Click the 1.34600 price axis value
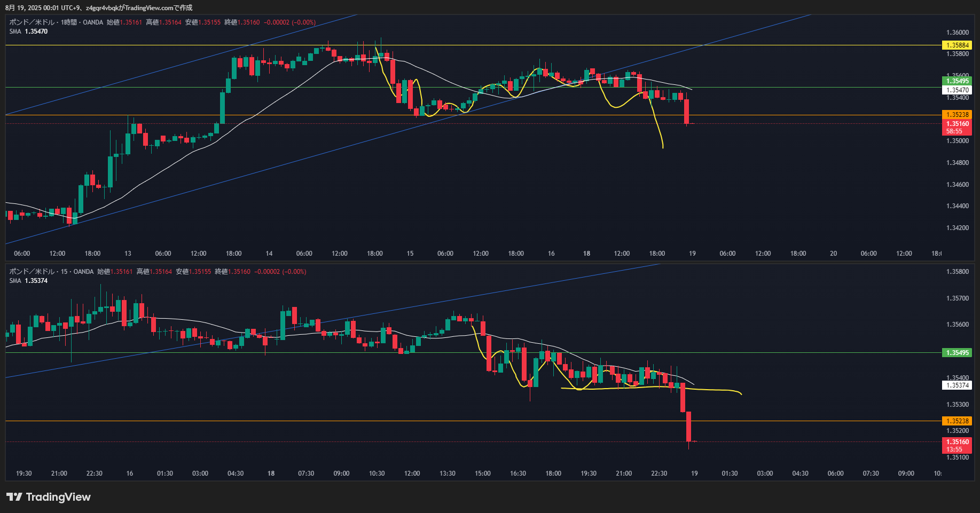The width and height of the screenshot is (980, 513). [x=957, y=185]
